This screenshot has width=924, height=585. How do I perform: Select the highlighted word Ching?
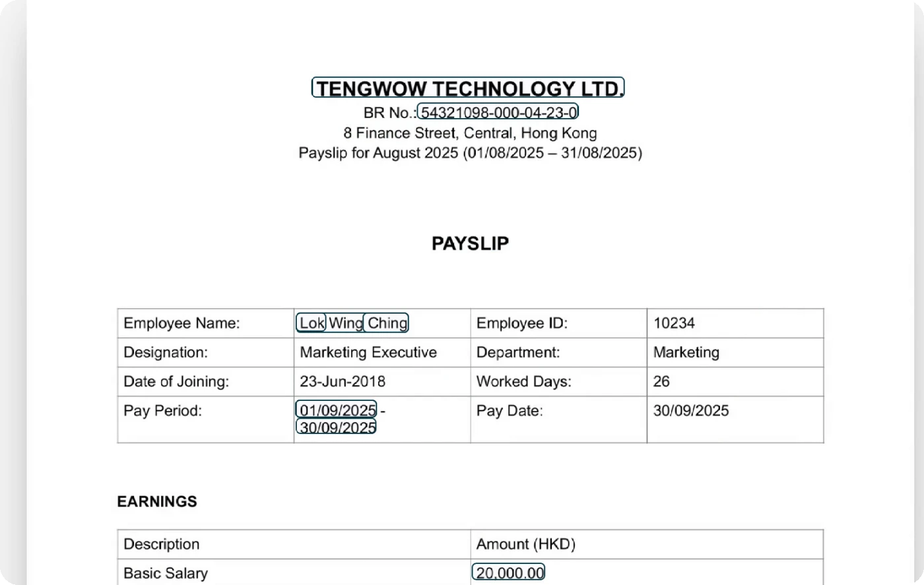click(x=387, y=323)
